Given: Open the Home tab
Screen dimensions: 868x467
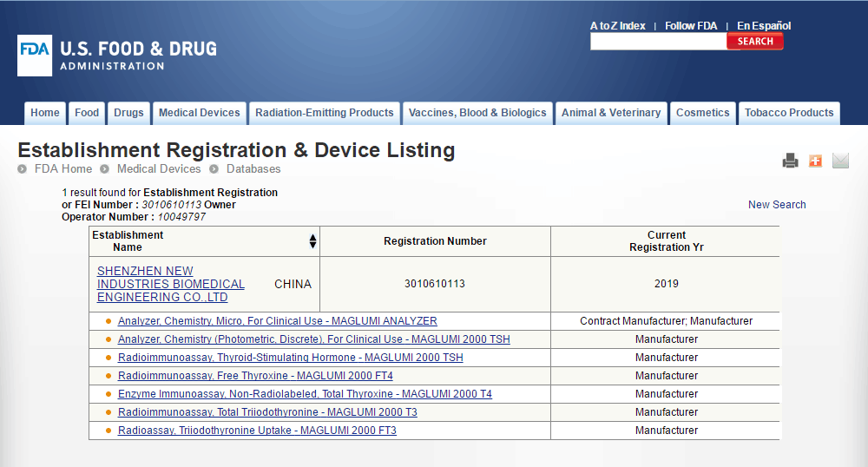Looking at the screenshot, I should click(45, 113).
